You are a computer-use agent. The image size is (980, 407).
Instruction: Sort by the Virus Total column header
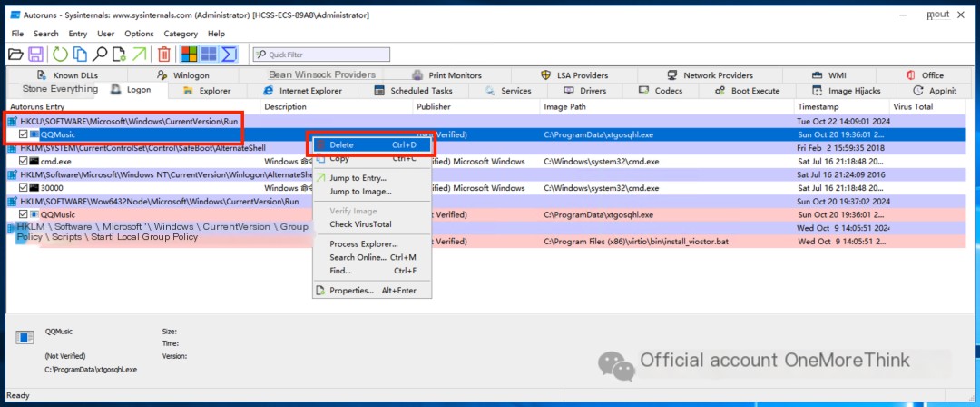click(927, 107)
